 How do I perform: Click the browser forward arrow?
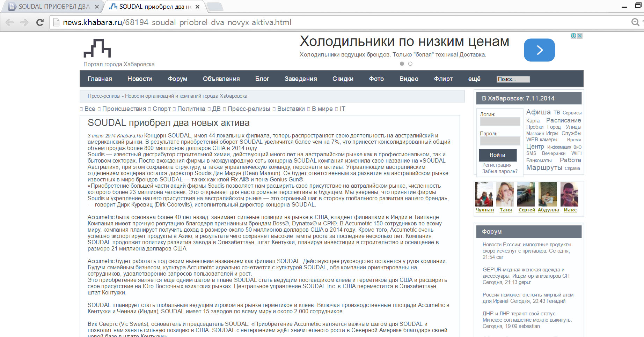[24, 22]
